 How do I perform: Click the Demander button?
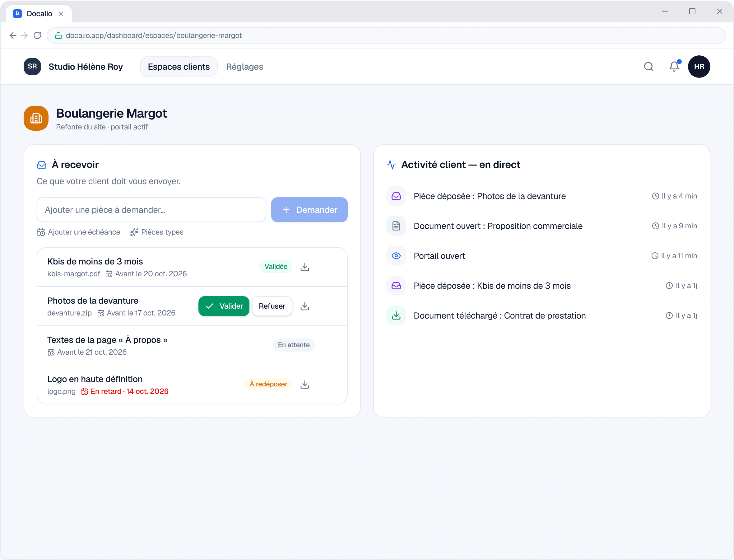[x=309, y=210]
